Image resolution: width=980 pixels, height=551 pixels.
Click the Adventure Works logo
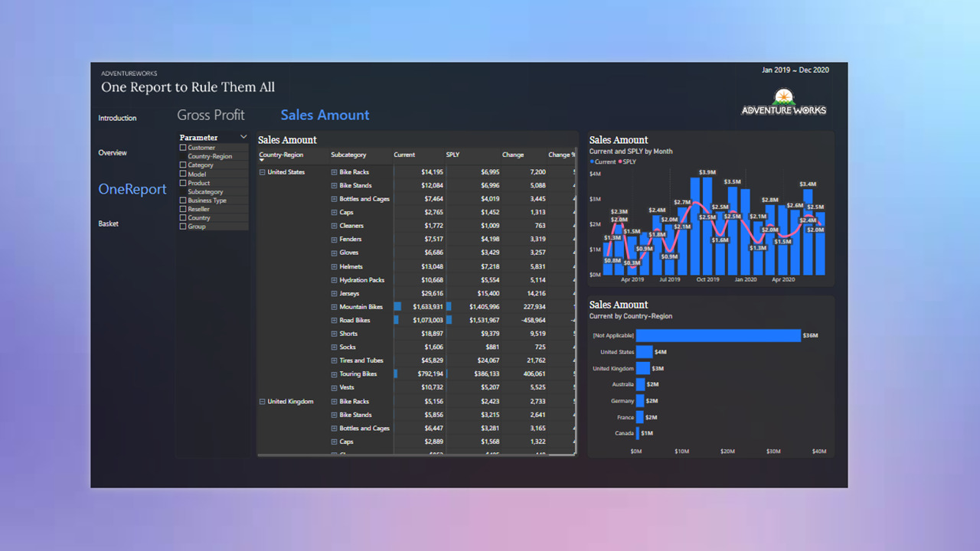(783, 103)
